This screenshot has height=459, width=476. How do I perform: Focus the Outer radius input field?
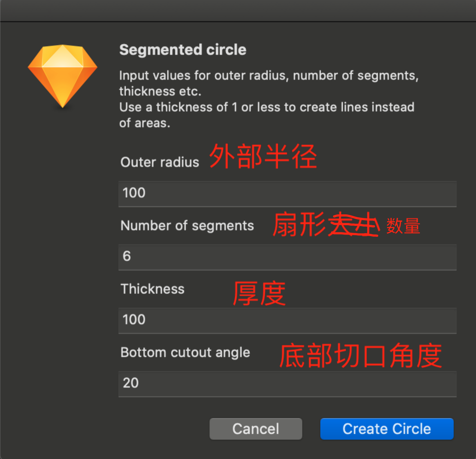[287, 194]
